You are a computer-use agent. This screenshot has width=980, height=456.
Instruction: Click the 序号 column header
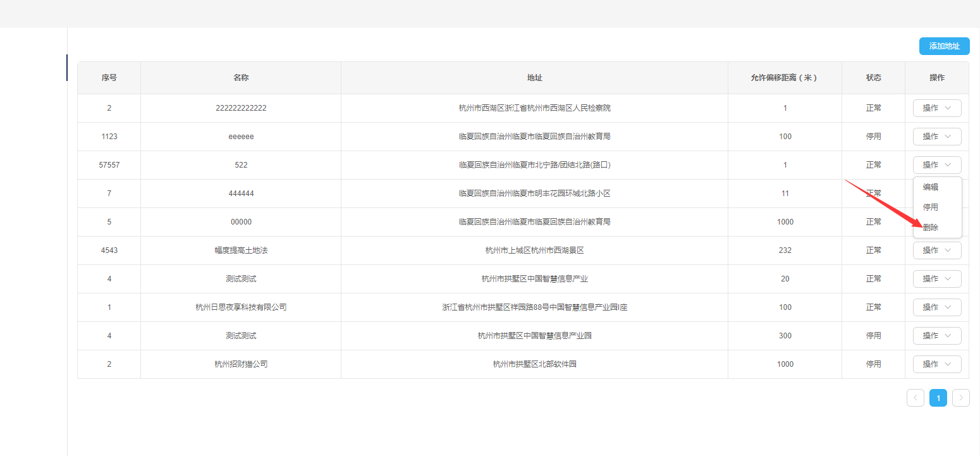(x=109, y=78)
